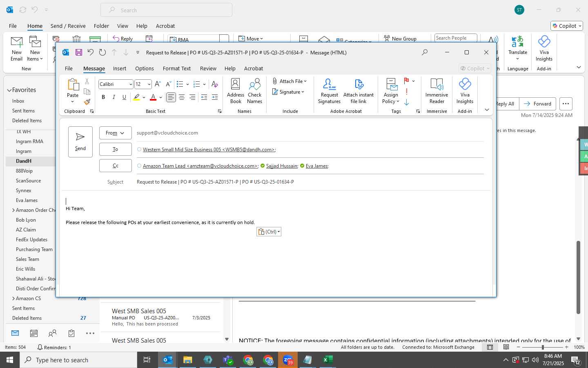Expand the From account dropdown
This screenshot has height=368, width=588.
pos(115,133)
